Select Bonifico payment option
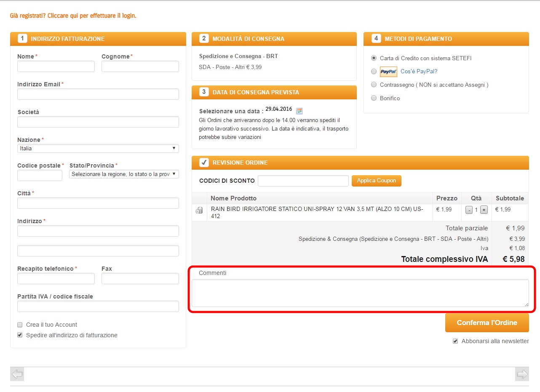 [x=374, y=98]
